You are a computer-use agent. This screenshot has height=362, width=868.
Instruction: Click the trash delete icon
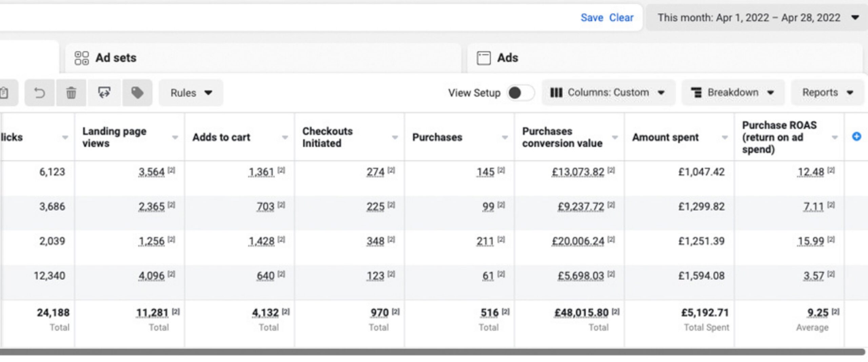71,93
